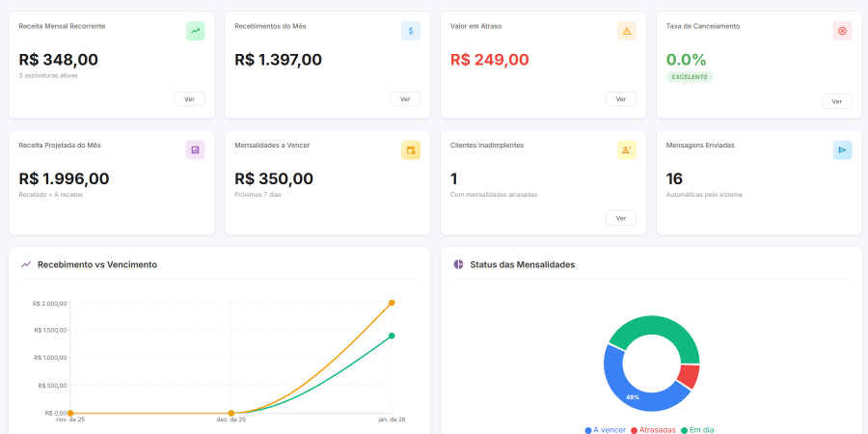The width and height of the screenshot is (868, 434).
Task: Toggle the A vencer legend item
Action: point(606,429)
